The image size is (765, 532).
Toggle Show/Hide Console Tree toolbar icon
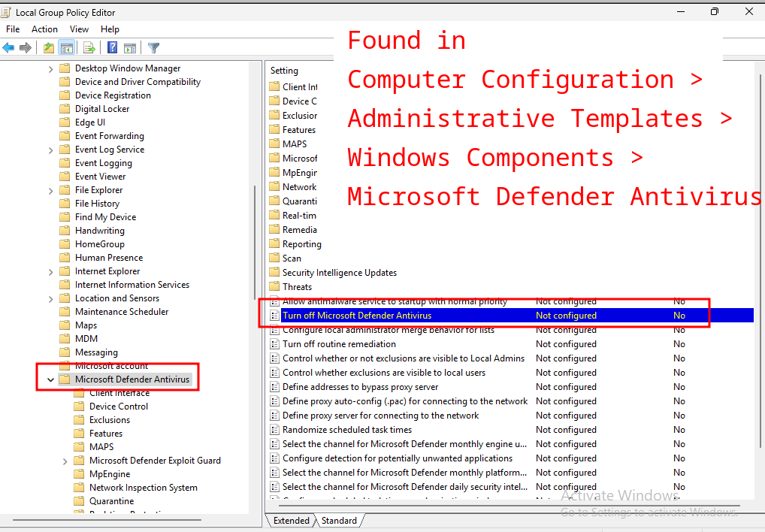67,48
